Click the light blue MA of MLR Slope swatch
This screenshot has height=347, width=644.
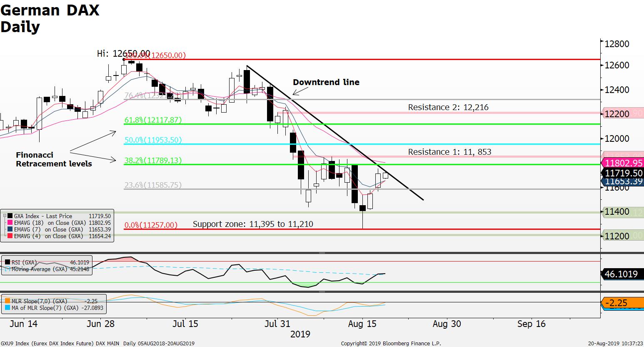click(7, 308)
